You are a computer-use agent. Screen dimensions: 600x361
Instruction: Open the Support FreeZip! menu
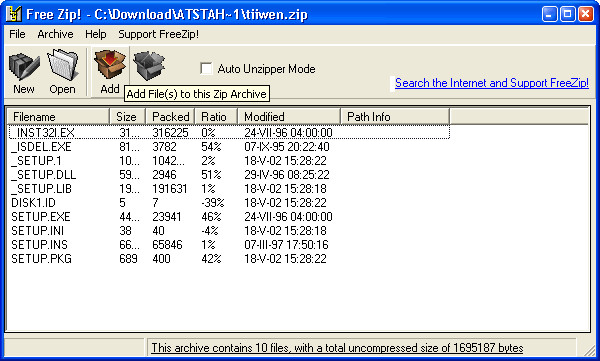158,34
